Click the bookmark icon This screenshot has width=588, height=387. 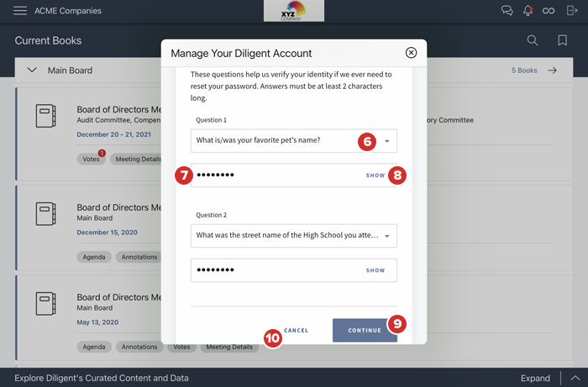562,40
